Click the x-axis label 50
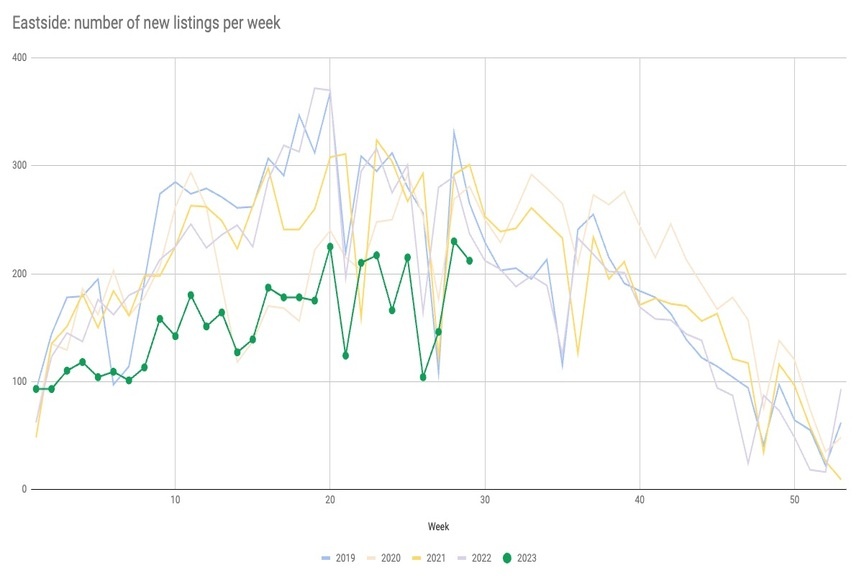The image size is (864, 576). pyautogui.click(x=793, y=500)
